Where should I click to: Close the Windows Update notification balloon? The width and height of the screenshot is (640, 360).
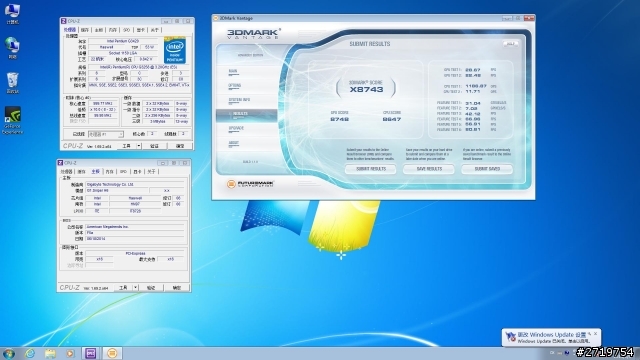click(x=596, y=333)
